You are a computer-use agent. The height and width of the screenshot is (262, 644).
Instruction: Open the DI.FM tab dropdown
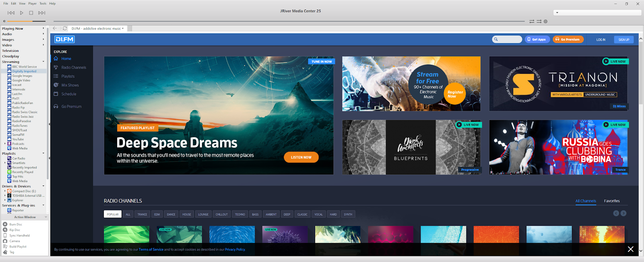click(123, 28)
